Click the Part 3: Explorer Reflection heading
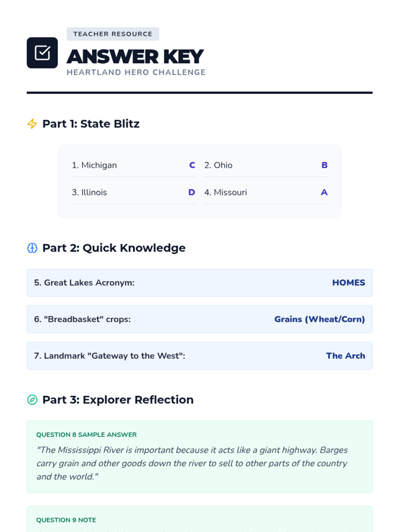Viewport: 399px width, 532px height. click(x=118, y=400)
